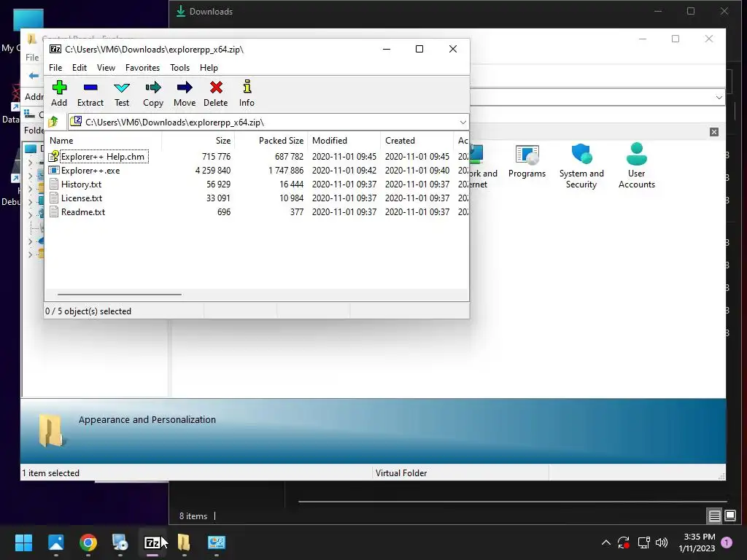
Task: Open the 7-Zip View menu
Action: [106, 68]
